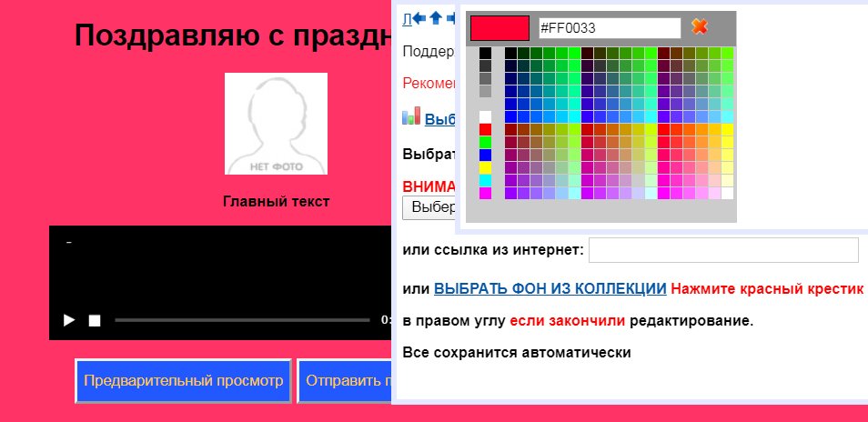Click the internet link input field
Image resolution: width=868 pixels, height=422 pixels.
[723, 250]
